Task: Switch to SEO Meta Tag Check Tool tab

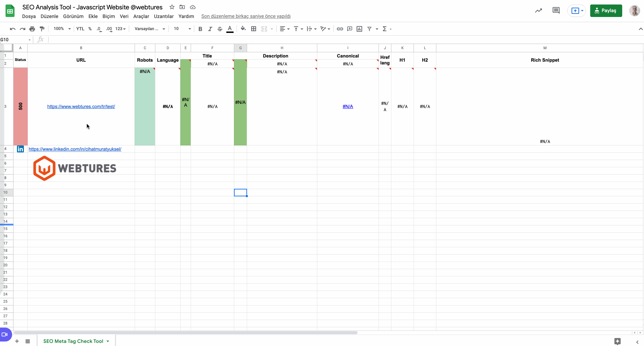Action: pyautogui.click(x=73, y=341)
